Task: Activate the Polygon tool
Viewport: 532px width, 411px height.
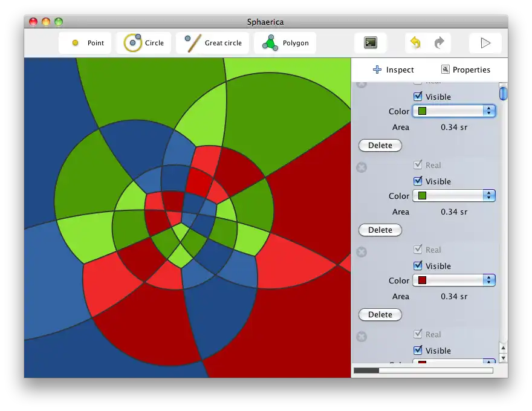Action: (x=285, y=43)
